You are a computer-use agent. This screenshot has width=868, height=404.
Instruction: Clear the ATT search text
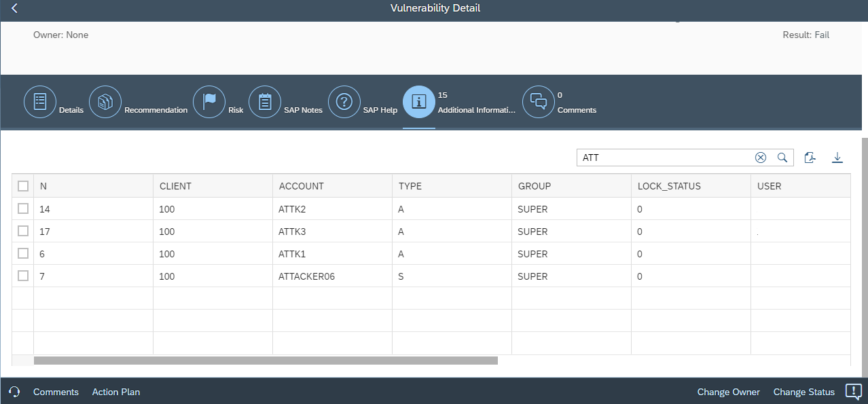[x=761, y=158]
